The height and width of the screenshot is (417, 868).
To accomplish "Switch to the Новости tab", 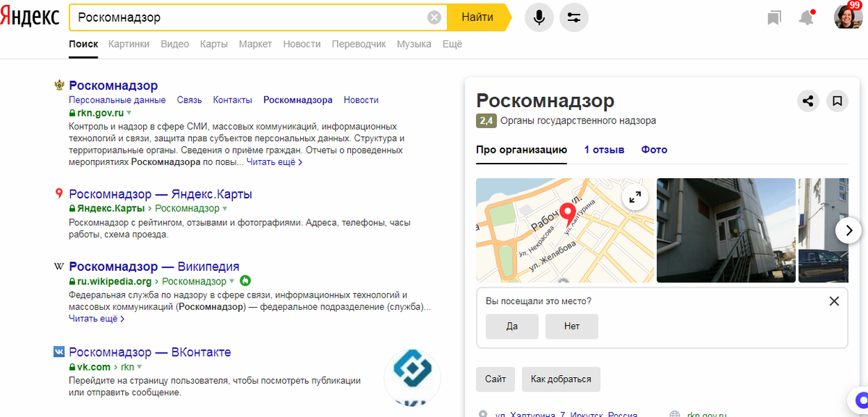I will [302, 44].
